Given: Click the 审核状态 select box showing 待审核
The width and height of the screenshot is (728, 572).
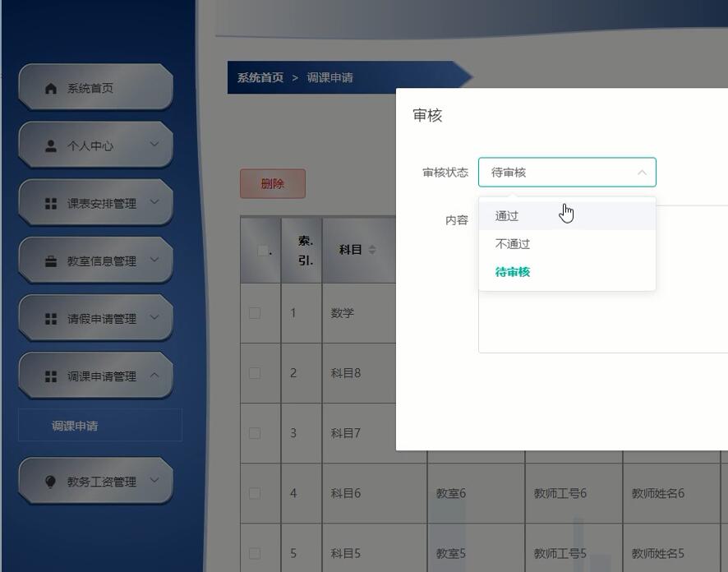Looking at the screenshot, I should [567, 173].
